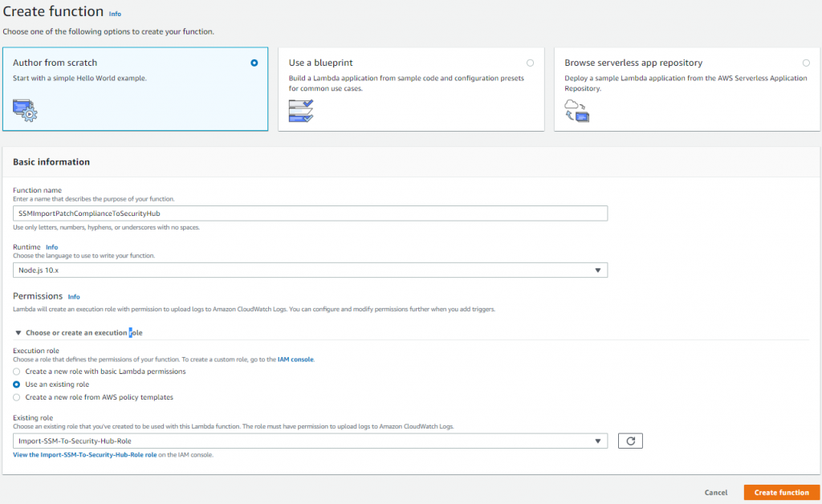Enable Create a new role with basic Lambda permissions
Viewport: 822px width, 504px height.
17,372
